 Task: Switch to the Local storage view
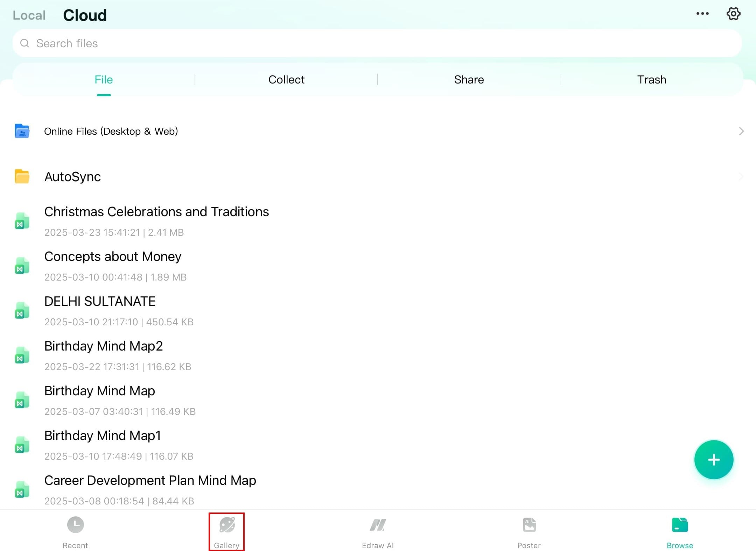29,15
